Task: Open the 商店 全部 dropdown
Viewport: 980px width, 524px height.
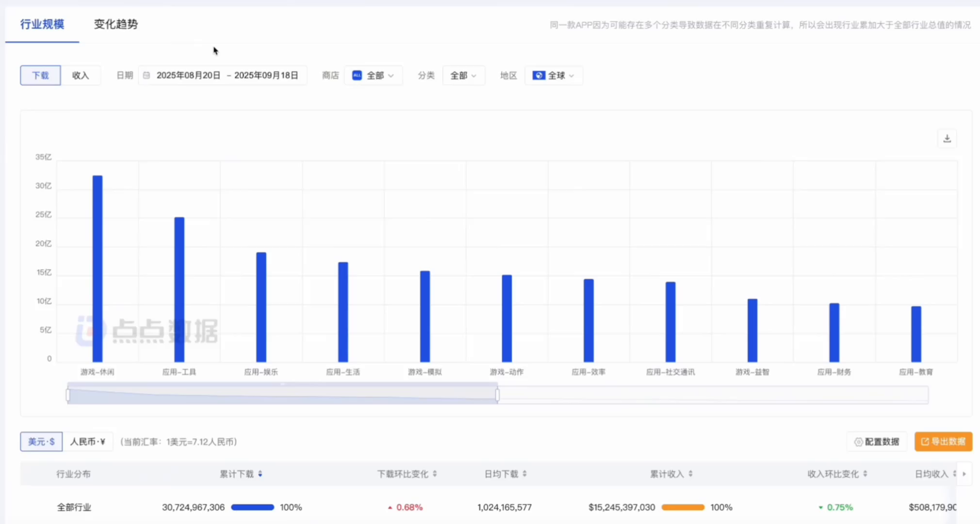Action: click(x=373, y=75)
